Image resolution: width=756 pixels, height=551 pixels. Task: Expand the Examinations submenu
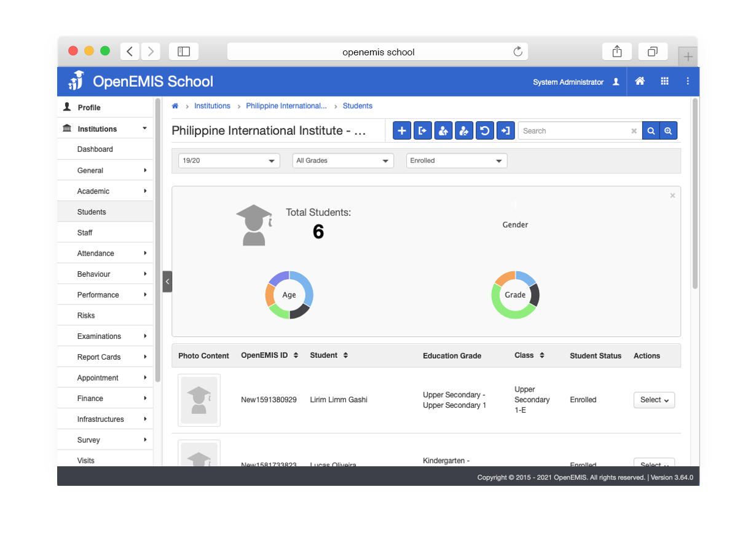145,336
